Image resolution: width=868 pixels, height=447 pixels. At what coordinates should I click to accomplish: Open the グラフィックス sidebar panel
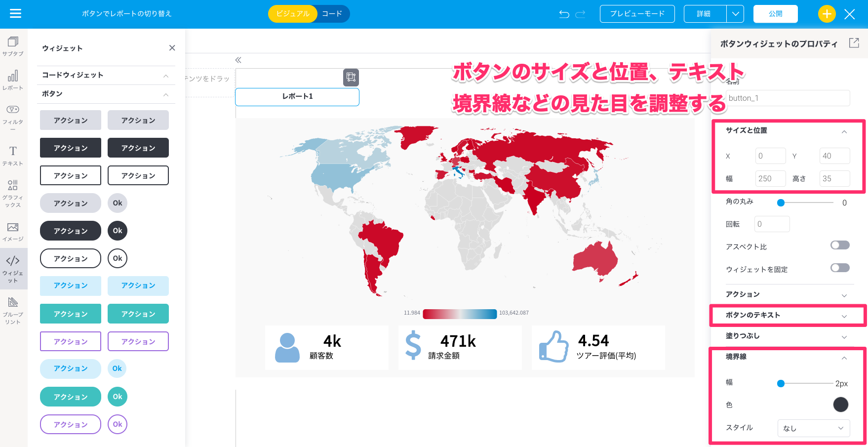13,193
